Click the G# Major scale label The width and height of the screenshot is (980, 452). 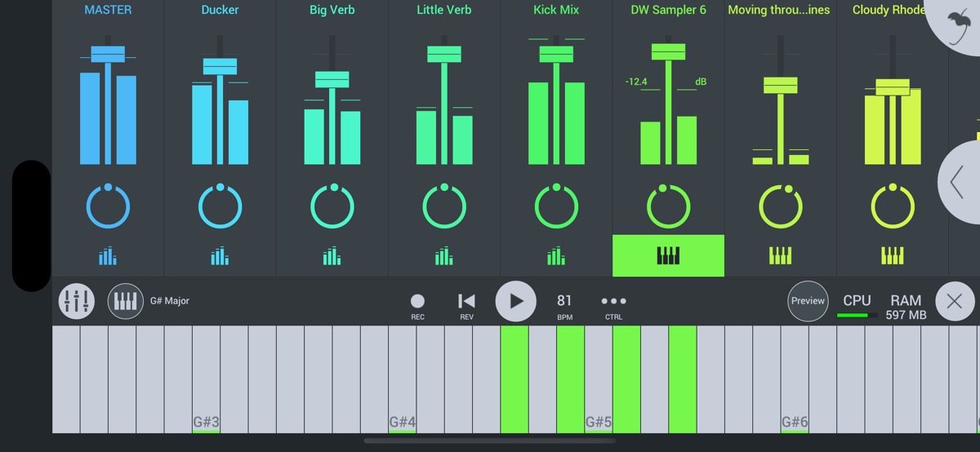click(x=170, y=301)
